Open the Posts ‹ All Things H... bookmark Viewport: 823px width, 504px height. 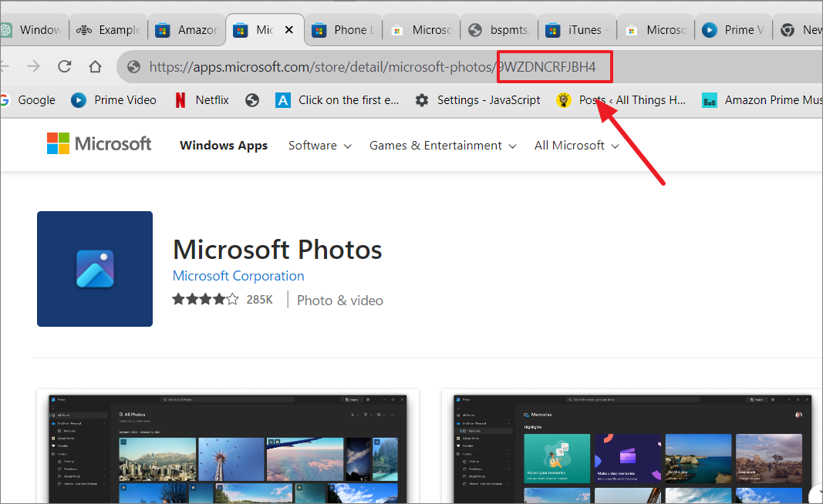tap(622, 99)
